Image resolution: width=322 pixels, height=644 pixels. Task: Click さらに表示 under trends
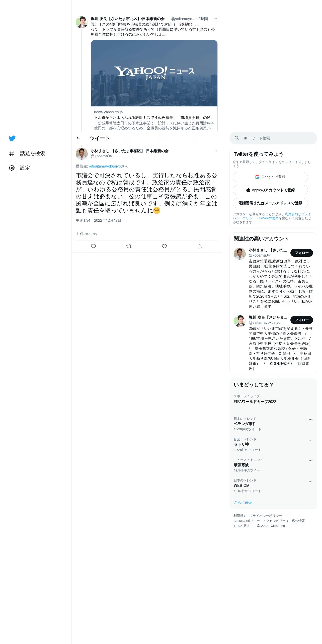click(x=243, y=503)
